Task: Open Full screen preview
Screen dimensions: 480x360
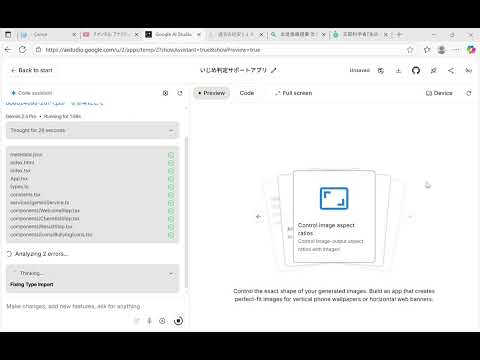Action: [293, 93]
